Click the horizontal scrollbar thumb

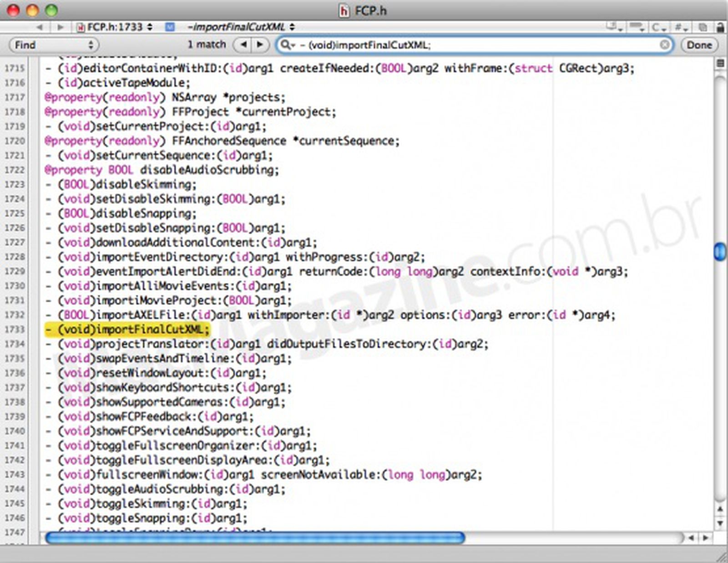pos(255,538)
